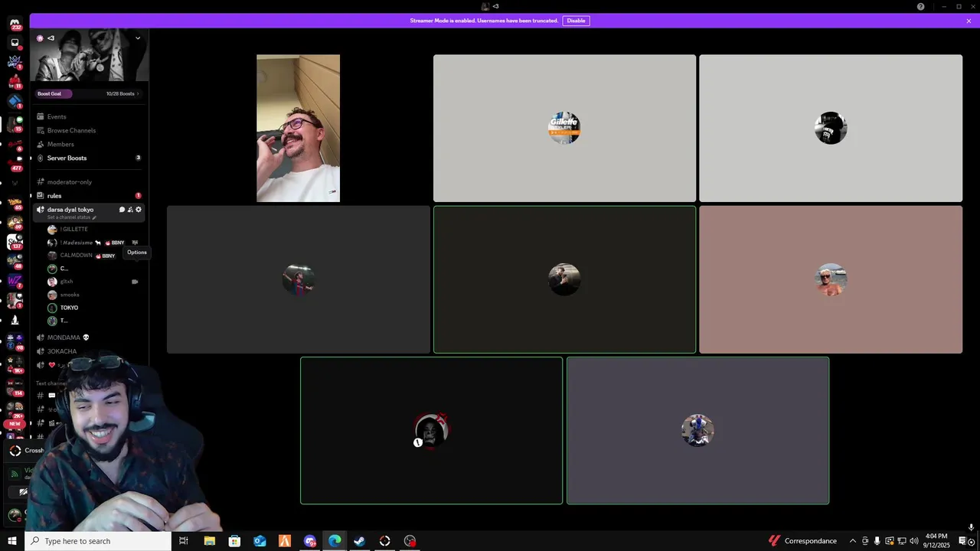
Task: Open the microphone tray icon
Action: [877, 541]
